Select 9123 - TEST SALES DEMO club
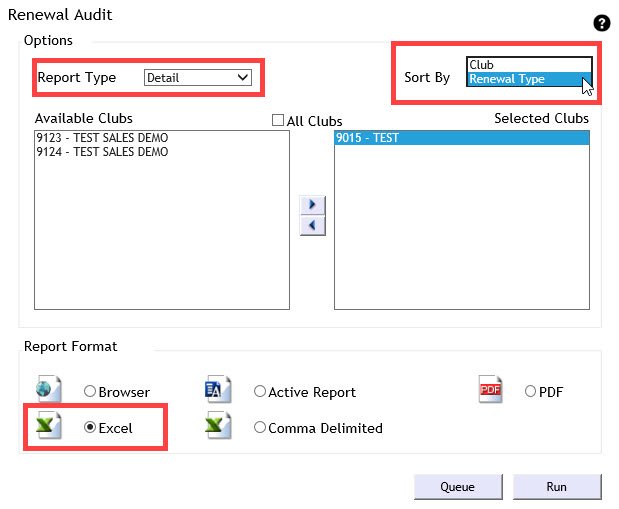Screen dimensions: 619x509 click(101, 138)
